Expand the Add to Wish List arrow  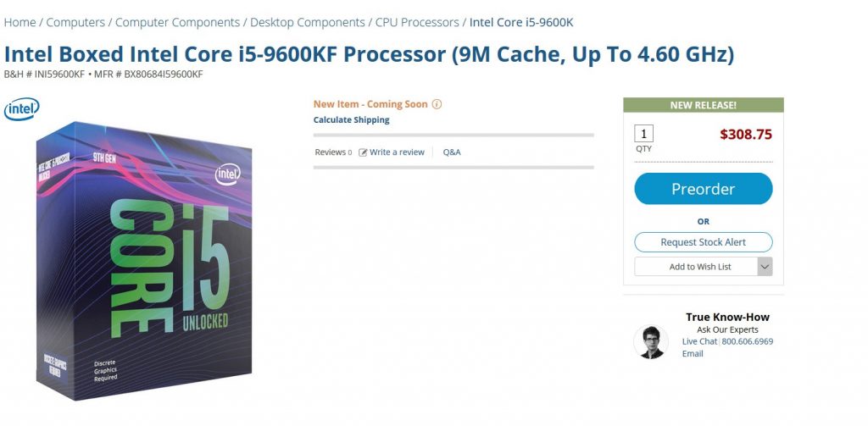(765, 267)
